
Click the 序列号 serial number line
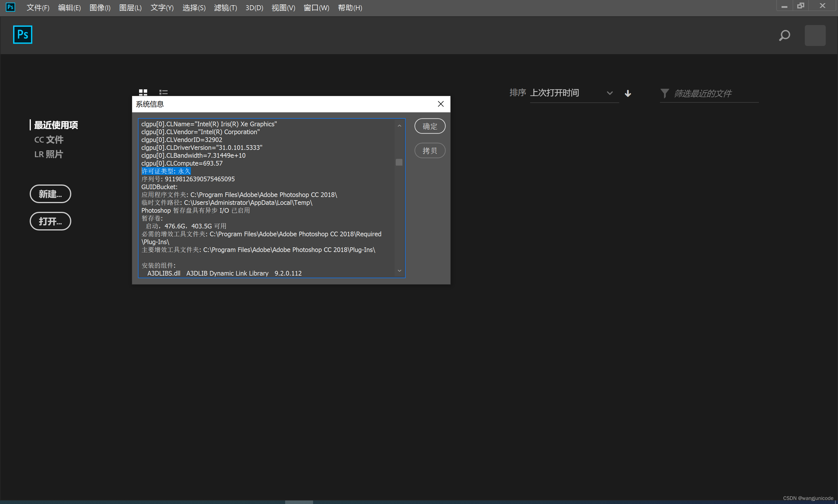pos(188,179)
